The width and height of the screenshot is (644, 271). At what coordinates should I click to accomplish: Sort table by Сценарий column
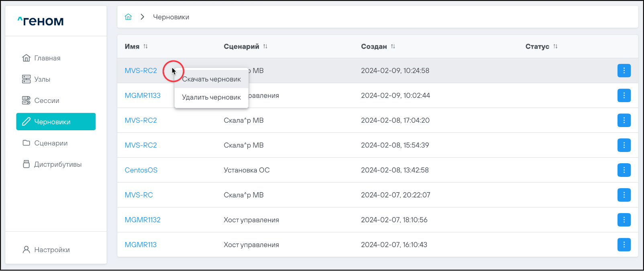265,47
